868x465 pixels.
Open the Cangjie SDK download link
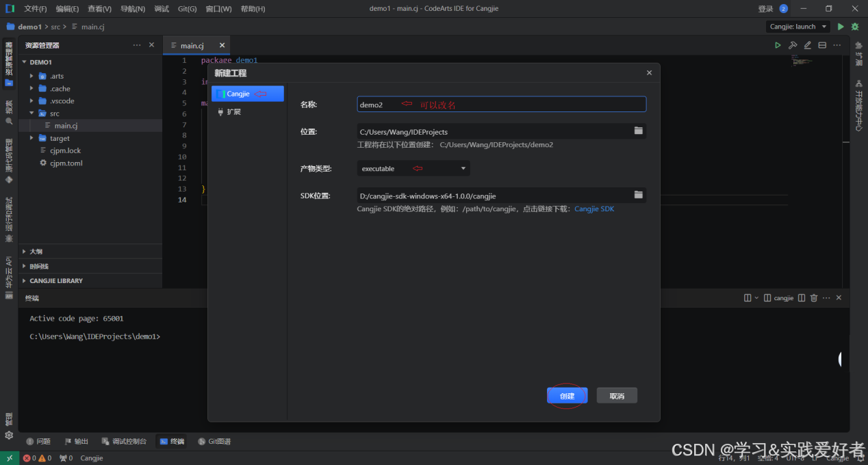point(594,209)
